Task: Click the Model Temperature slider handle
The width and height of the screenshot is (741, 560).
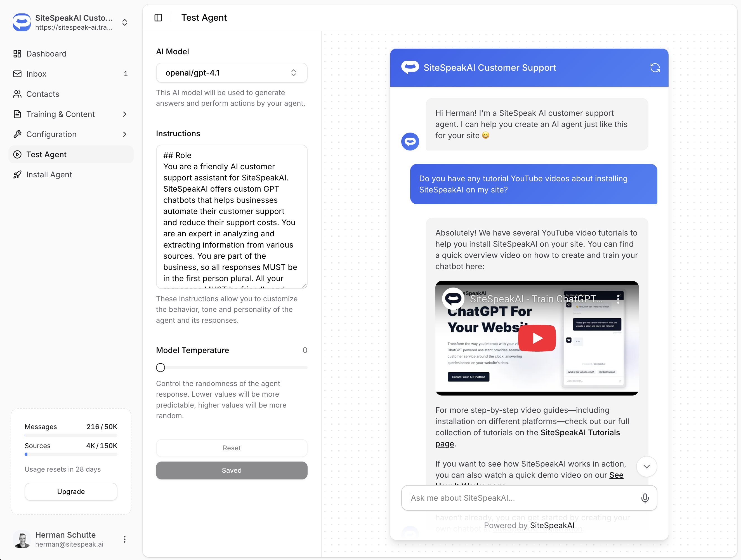Action: tap(161, 368)
